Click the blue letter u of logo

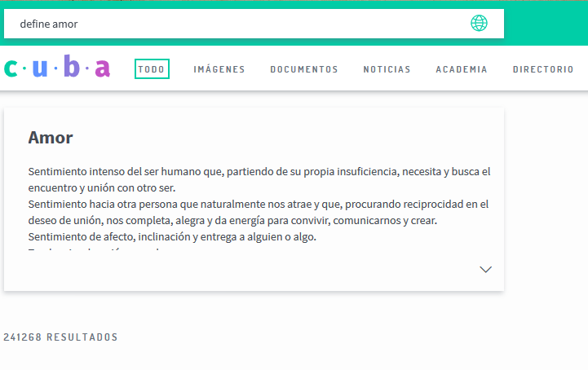coord(40,68)
